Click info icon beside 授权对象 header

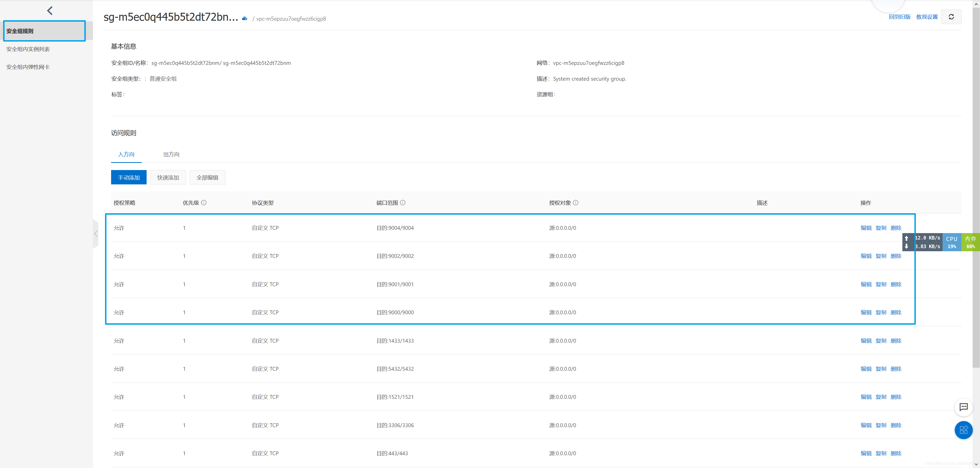click(576, 203)
